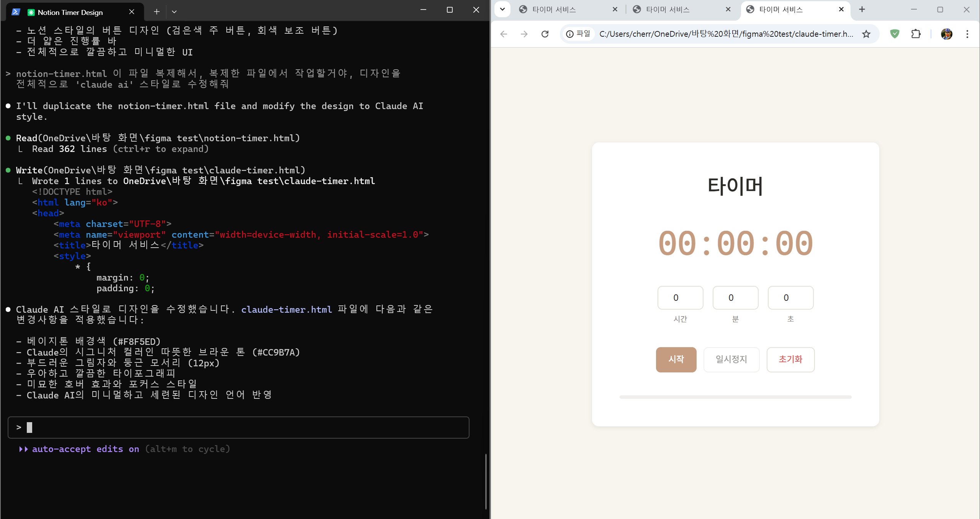Open new terminal tab with plus
Image resolution: width=980 pixels, height=519 pixels.
click(x=157, y=12)
